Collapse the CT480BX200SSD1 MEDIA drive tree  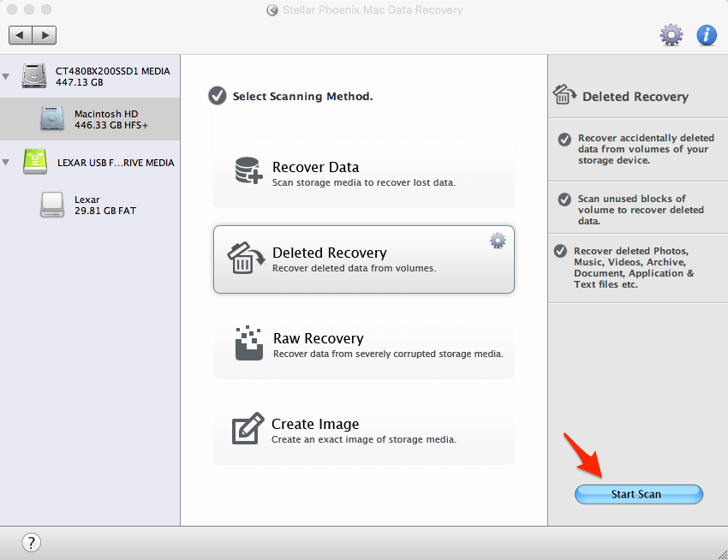point(7,77)
